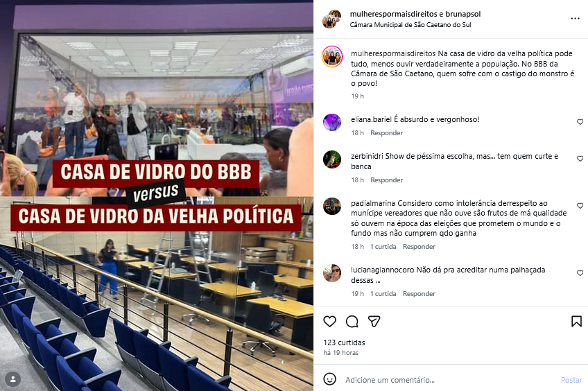Share post via paper plane icon

pos(374,321)
